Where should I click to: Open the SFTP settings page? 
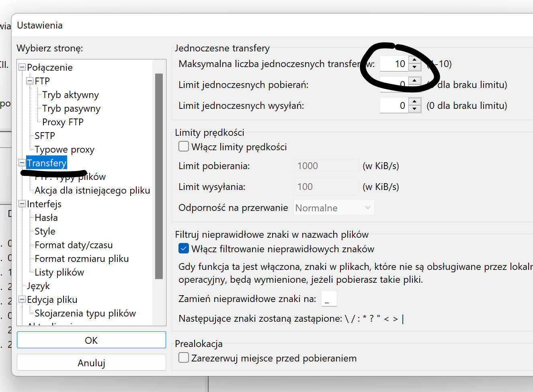[x=45, y=136]
